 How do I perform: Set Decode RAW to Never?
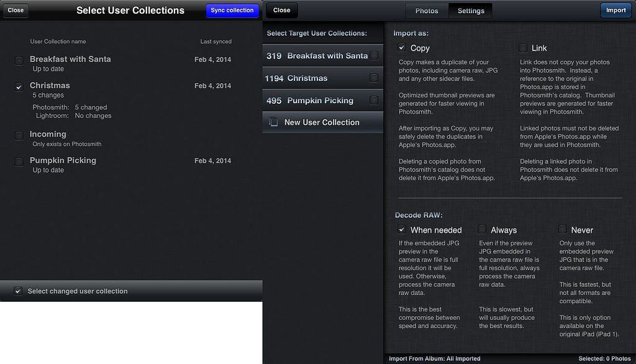click(562, 229)
